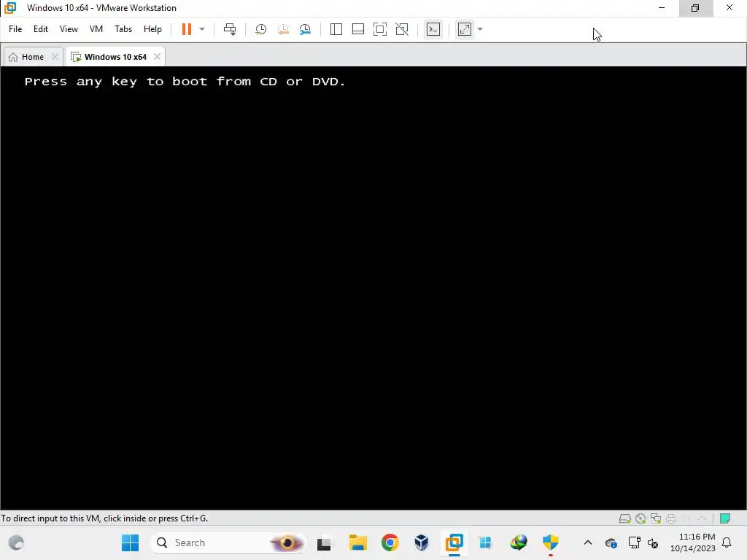The width and height of the screenshot is (747, 560).
Task: Click the muted volume tray icon
Action: click(653, 543)
